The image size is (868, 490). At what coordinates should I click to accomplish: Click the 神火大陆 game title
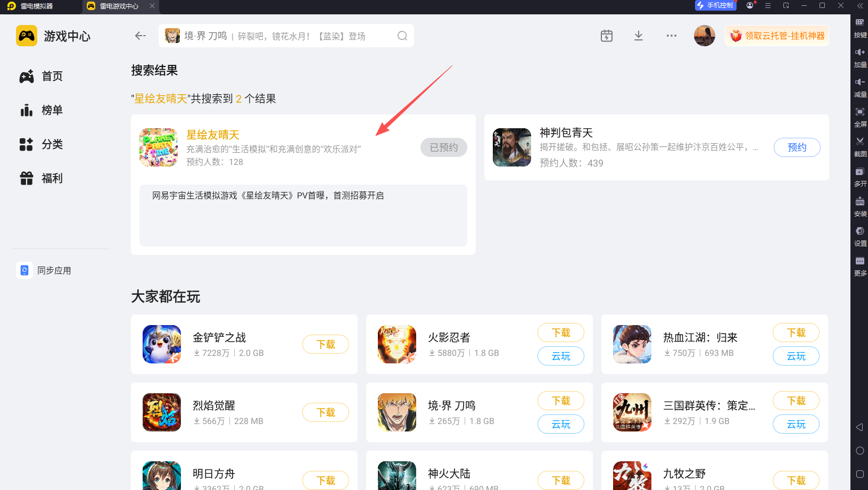(449, 474)
